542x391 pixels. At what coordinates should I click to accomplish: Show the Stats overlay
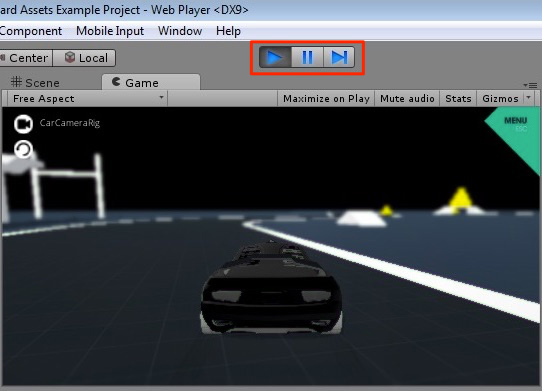click(x=458, y=99)
